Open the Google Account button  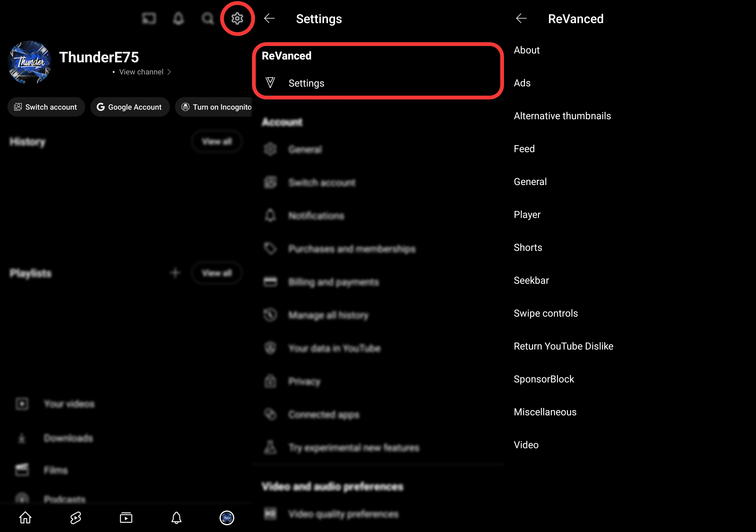pyautogui.click(x=130, y=107)
